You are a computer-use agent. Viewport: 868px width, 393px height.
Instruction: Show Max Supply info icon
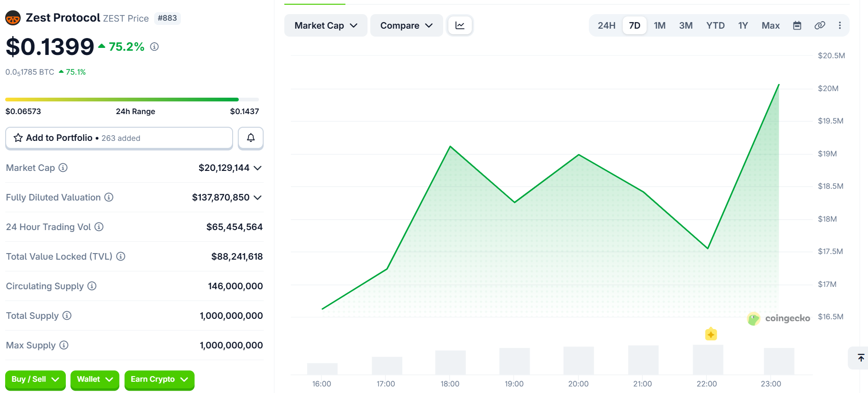pyautogui.click(x=64, y=345)
